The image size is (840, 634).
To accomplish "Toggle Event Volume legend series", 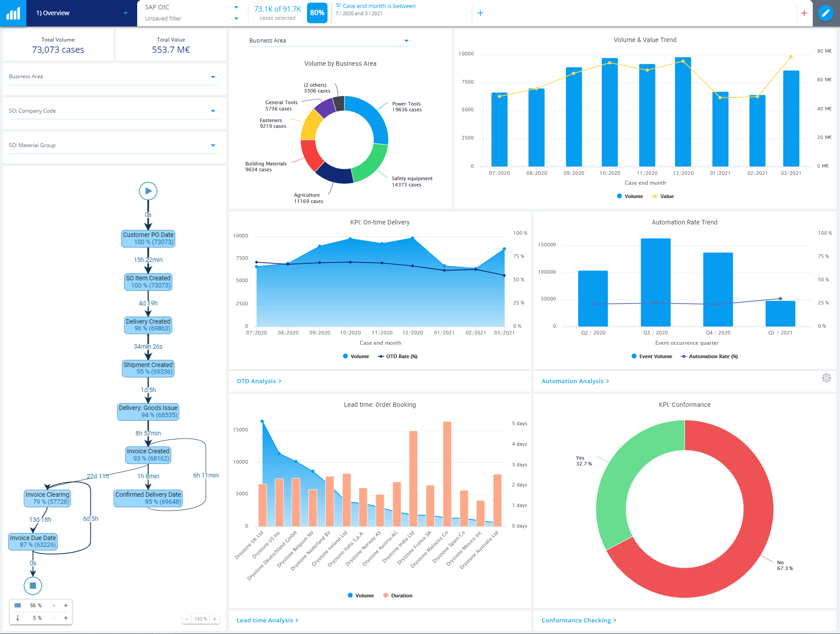I will [652, 356].
